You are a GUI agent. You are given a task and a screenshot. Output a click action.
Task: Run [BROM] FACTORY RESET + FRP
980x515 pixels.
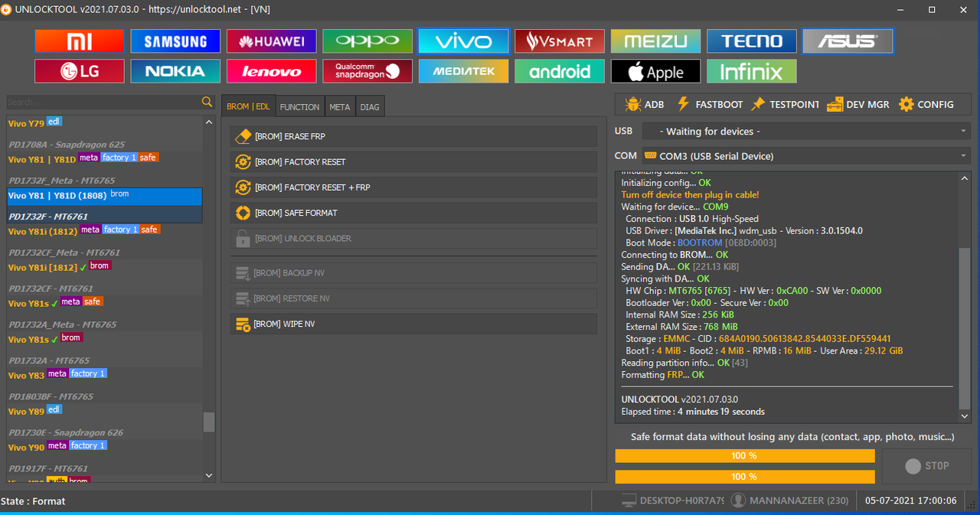413,187
